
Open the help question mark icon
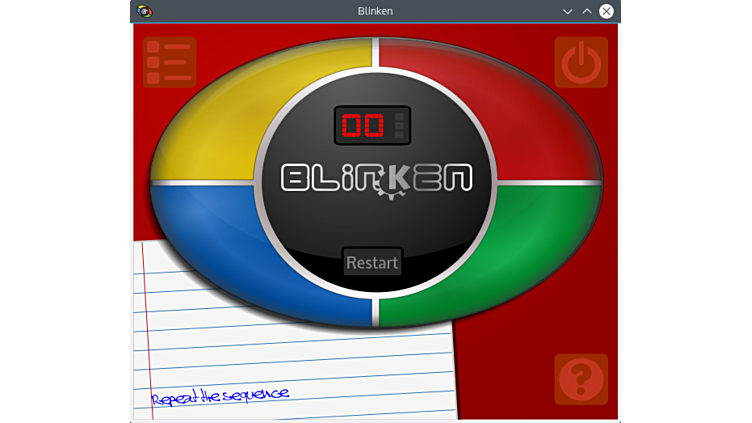coord(581,379)
